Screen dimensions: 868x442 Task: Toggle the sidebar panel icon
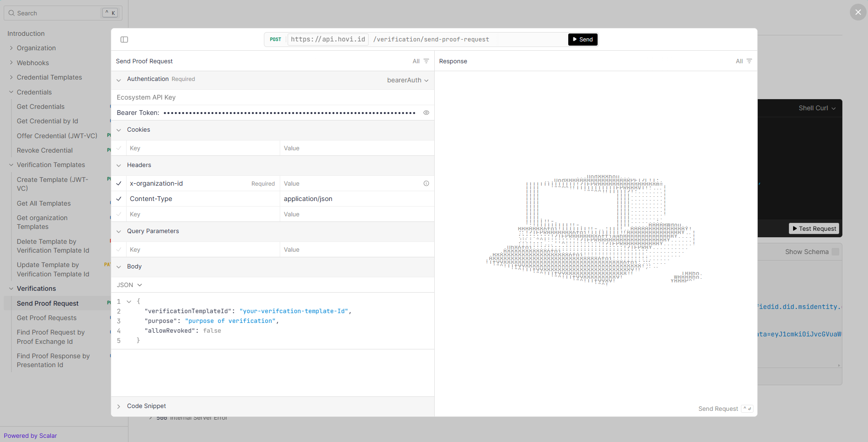coord(124,40)
